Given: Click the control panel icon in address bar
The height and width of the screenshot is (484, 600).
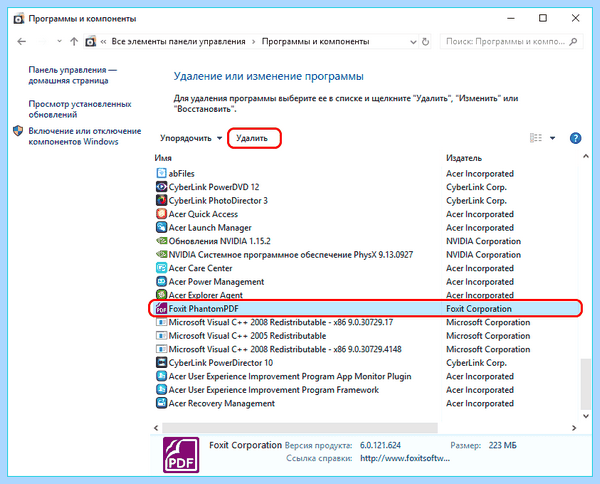Looking at the screenshot, I should (90, 41).
